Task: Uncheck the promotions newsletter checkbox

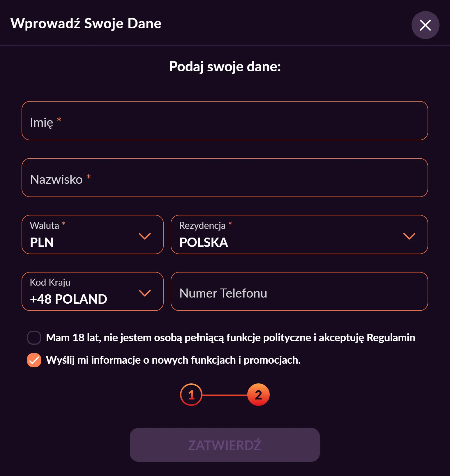Action: point(34,360)
